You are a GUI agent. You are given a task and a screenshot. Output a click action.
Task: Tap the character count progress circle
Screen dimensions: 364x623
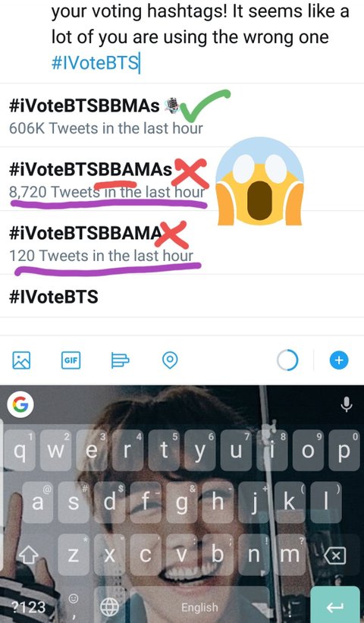(287, 360)
